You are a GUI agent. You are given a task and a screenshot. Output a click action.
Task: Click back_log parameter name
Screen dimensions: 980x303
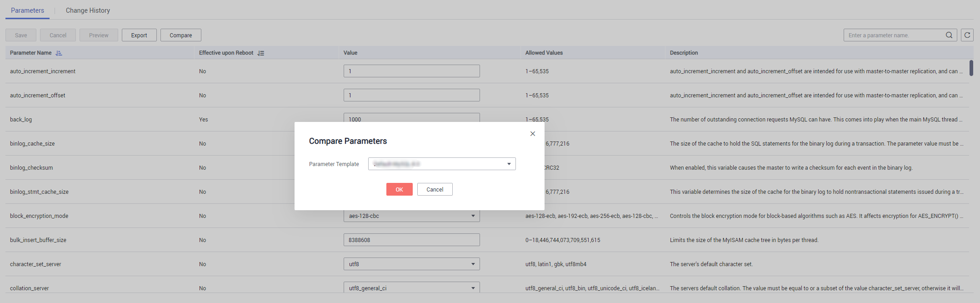click(21, 120)
